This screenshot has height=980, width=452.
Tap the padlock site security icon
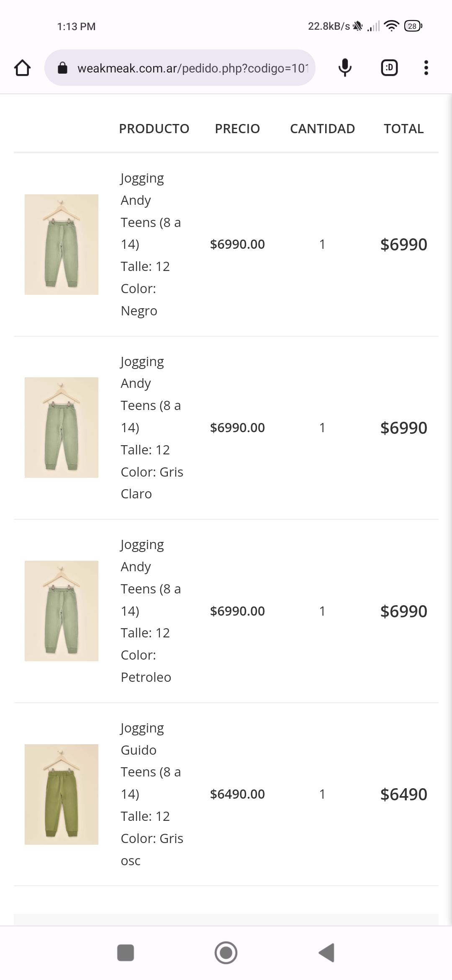pos(62,68)
